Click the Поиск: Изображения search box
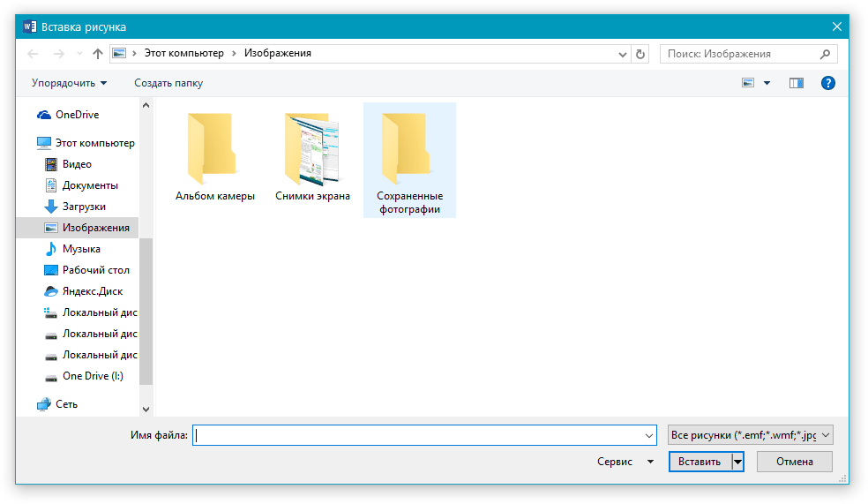 pos(739,54)
